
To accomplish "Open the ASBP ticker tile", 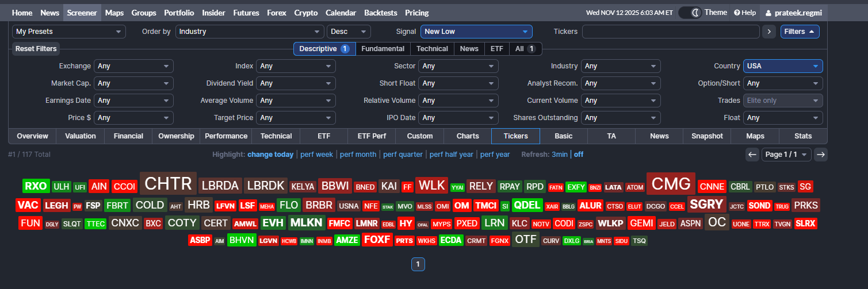I will tap(200, 240).
